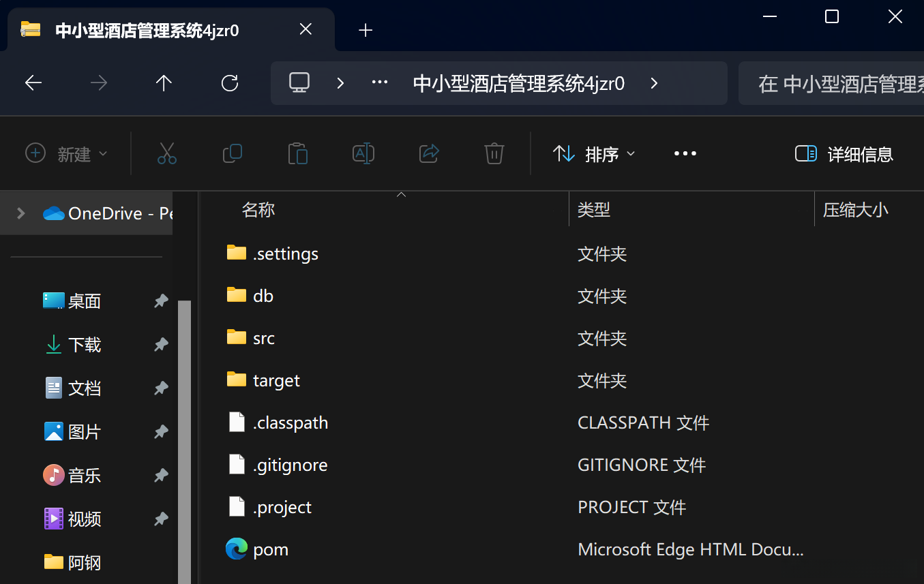The image size is (924, 584).
Task: Open 桌面 in the navigation pane
Action: click(85, 301)
